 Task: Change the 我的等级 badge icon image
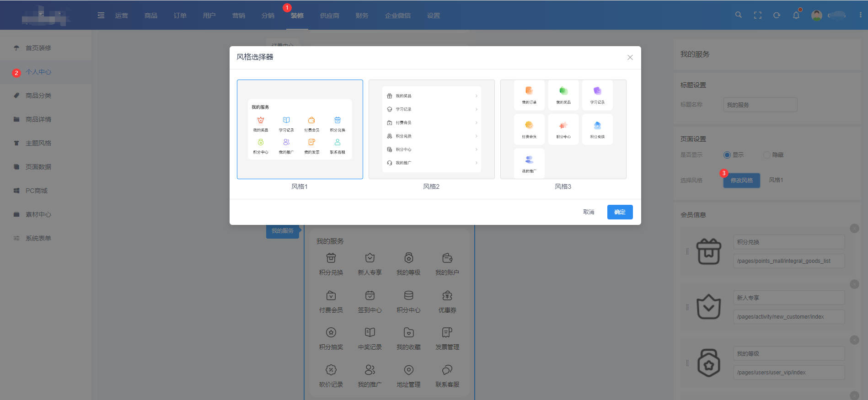(709, 363)
